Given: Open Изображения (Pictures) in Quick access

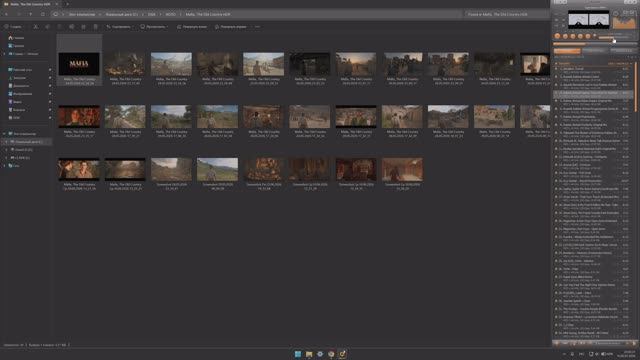Looking at the screenshot, I should (20, 93).
